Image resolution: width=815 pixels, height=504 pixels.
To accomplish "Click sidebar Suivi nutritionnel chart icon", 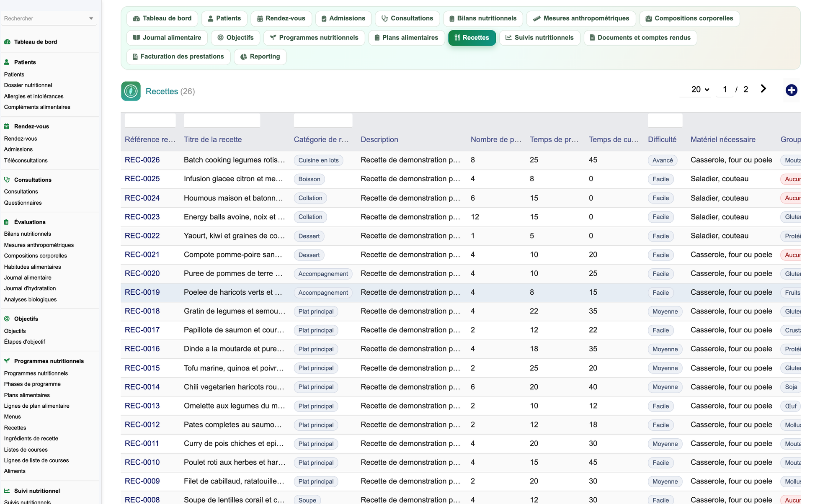I will coord(7,491).
